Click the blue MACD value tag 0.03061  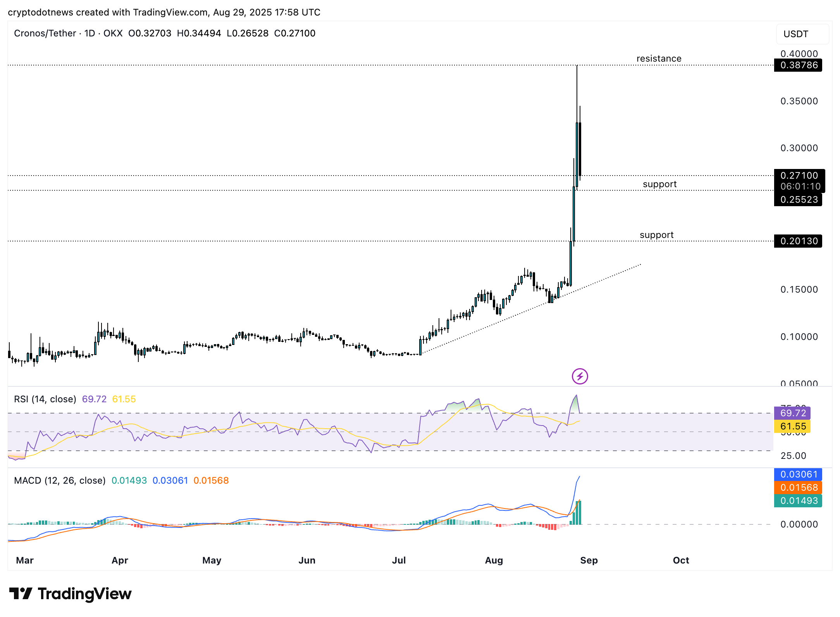[x=798, y=474]
